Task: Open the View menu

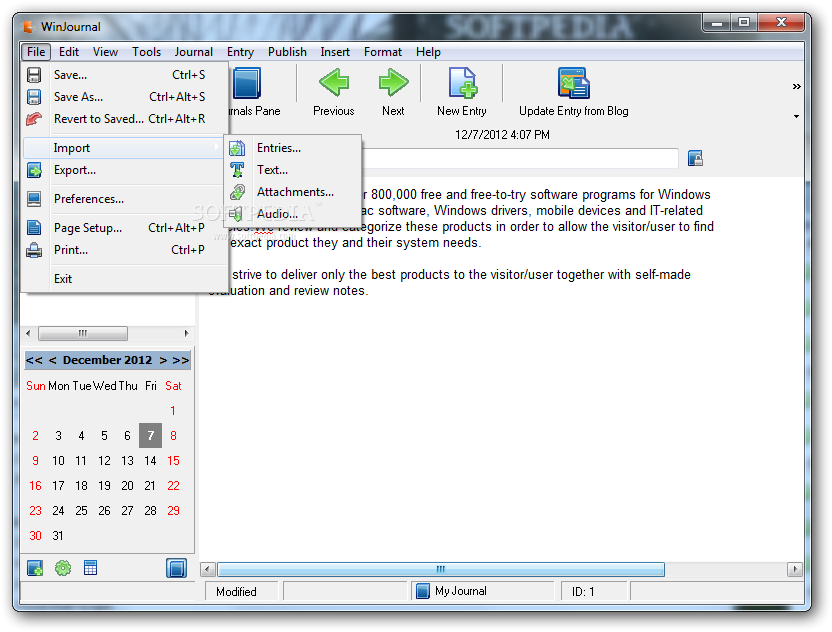Action: point(105,52)
